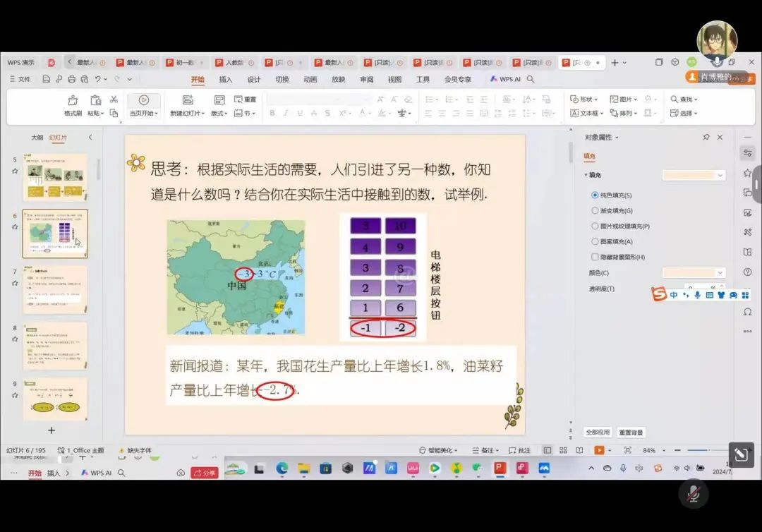Click the Cut scissors icon
This screenshot has height=532, width=762.
114,99
